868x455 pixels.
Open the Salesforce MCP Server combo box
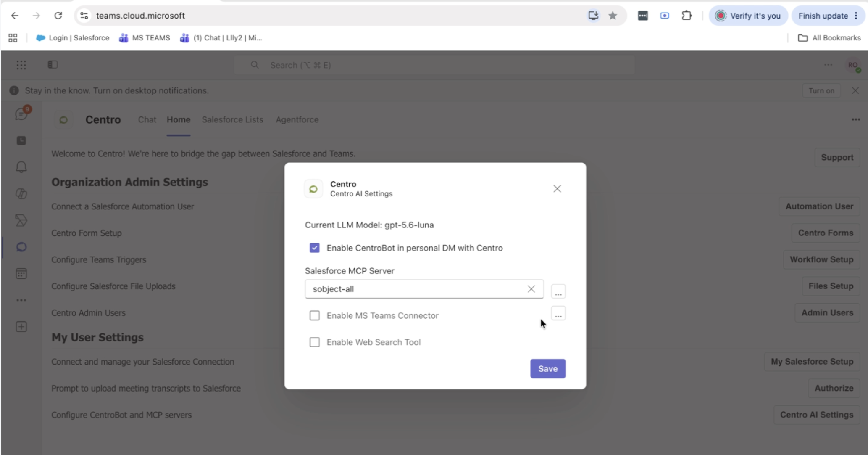[424, 289]
